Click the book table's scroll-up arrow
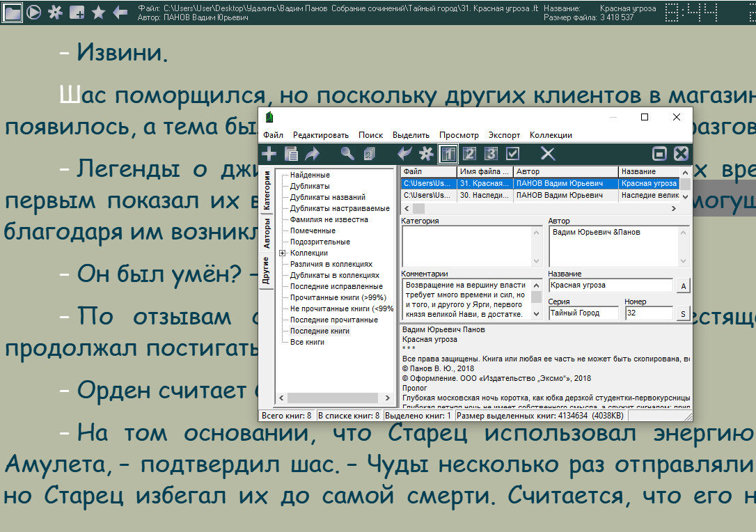 685,172
